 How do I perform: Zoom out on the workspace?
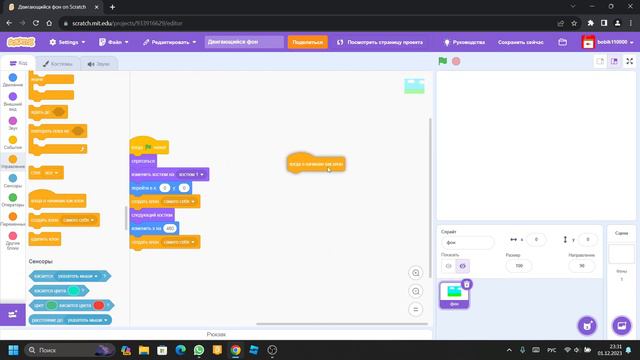pyautogui.click(x=416, y=291)
